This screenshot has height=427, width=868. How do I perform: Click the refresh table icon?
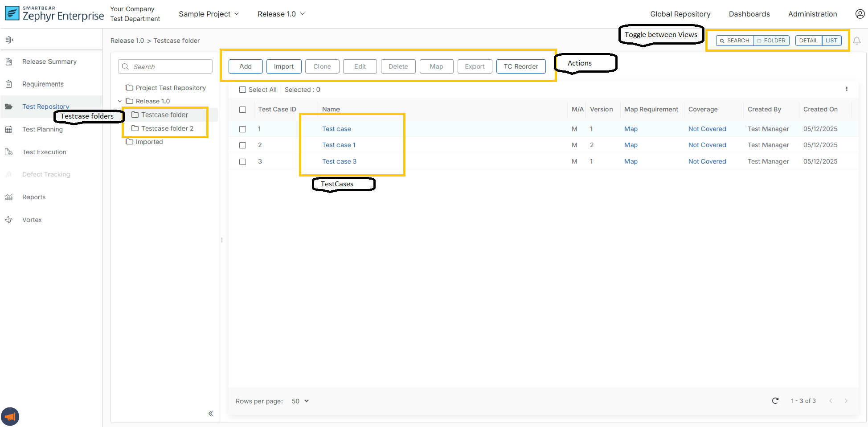775,401
